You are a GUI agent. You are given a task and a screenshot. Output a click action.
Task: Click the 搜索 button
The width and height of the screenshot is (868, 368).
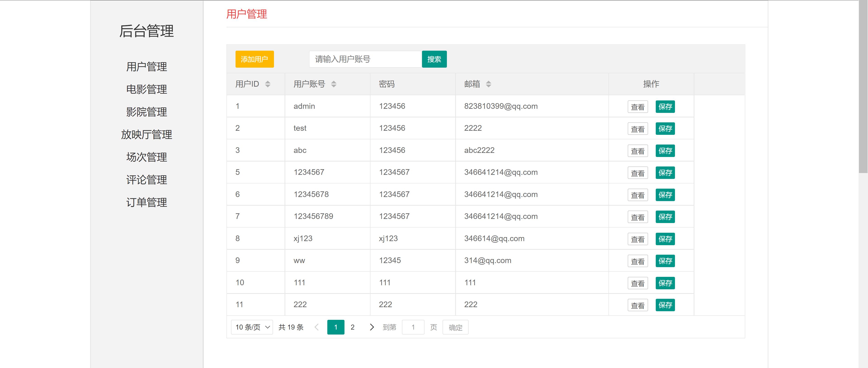point(434,59)
